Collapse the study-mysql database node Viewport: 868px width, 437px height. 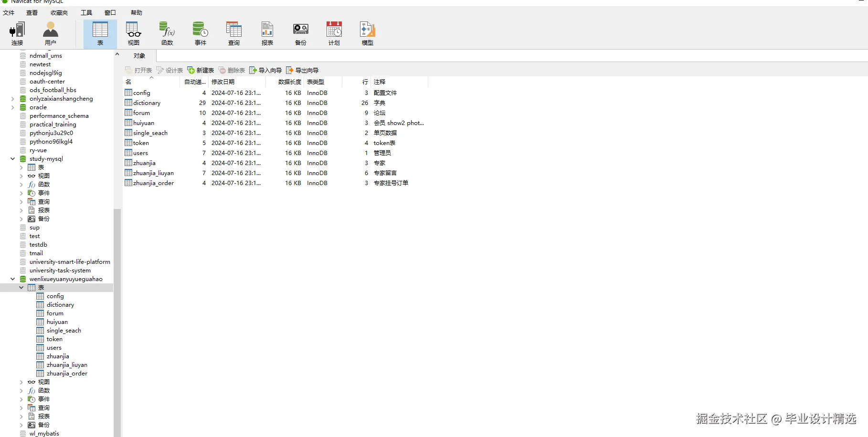click(13, 159)
